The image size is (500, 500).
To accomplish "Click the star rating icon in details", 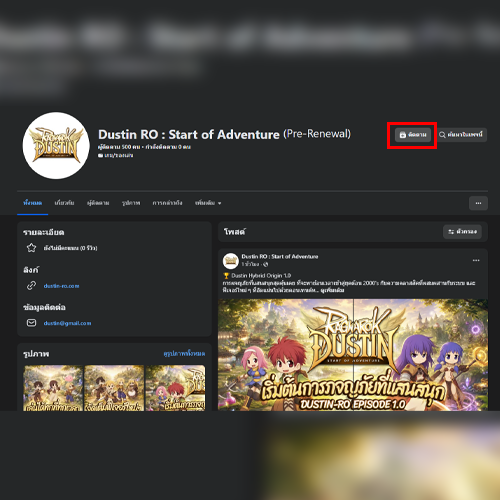I will pos(31,248).
